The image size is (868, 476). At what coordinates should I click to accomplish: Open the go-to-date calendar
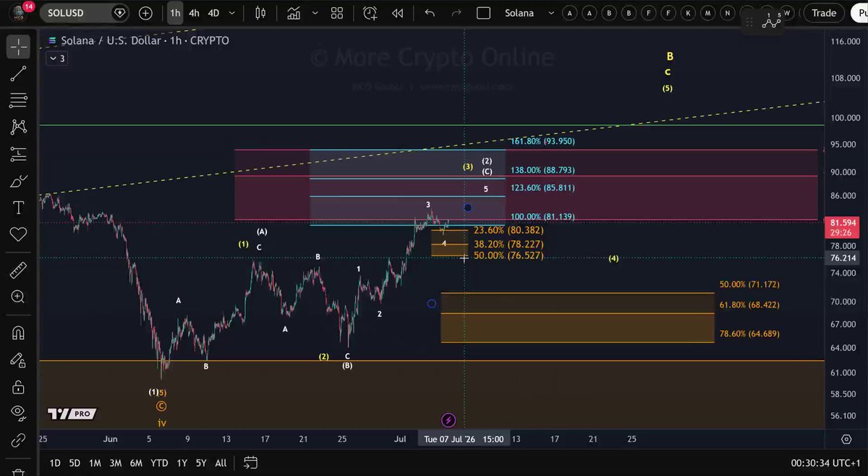tap(250, 463)
